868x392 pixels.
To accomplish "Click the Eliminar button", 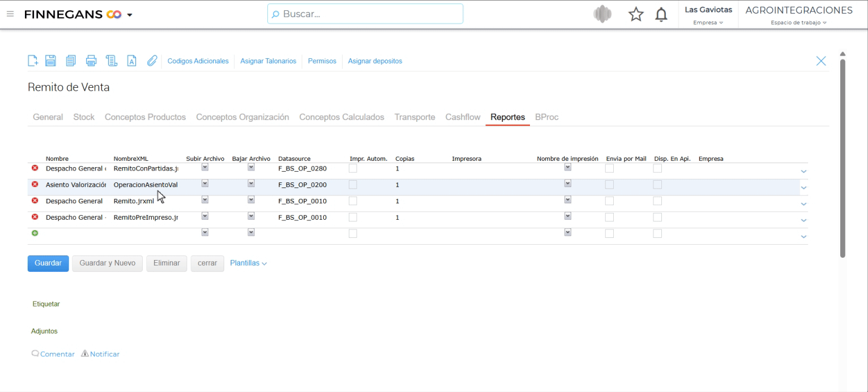I will pos(166,263).
